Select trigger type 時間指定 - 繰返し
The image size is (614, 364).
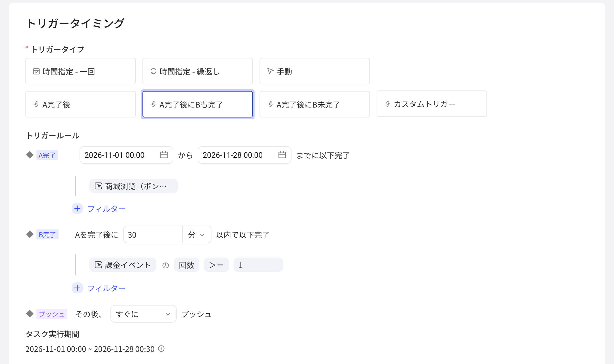(x=198, y=71)
